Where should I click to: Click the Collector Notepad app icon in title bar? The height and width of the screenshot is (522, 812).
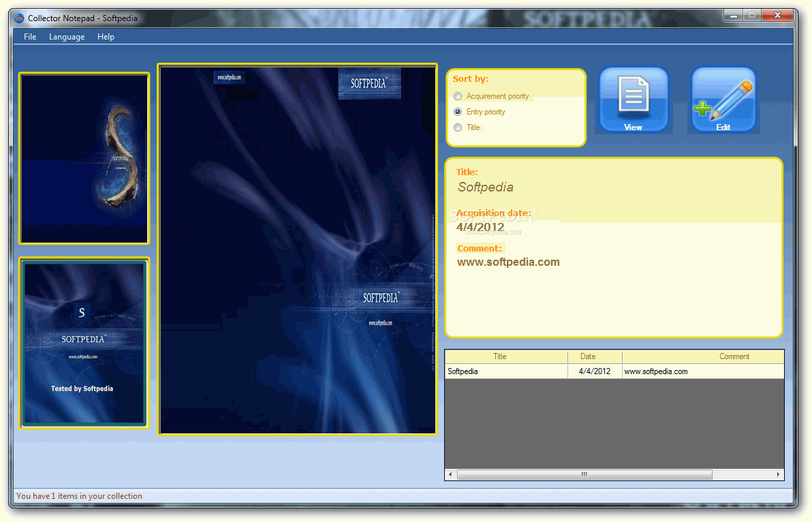(19, 18)
